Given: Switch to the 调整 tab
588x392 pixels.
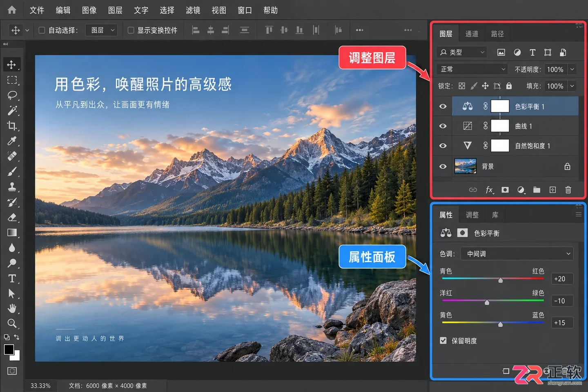Looking at the screenshot, I should coord(472,215).
